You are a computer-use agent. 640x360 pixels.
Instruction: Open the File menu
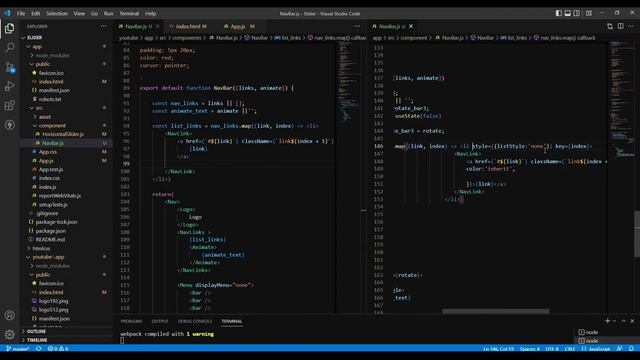(21, 13)
